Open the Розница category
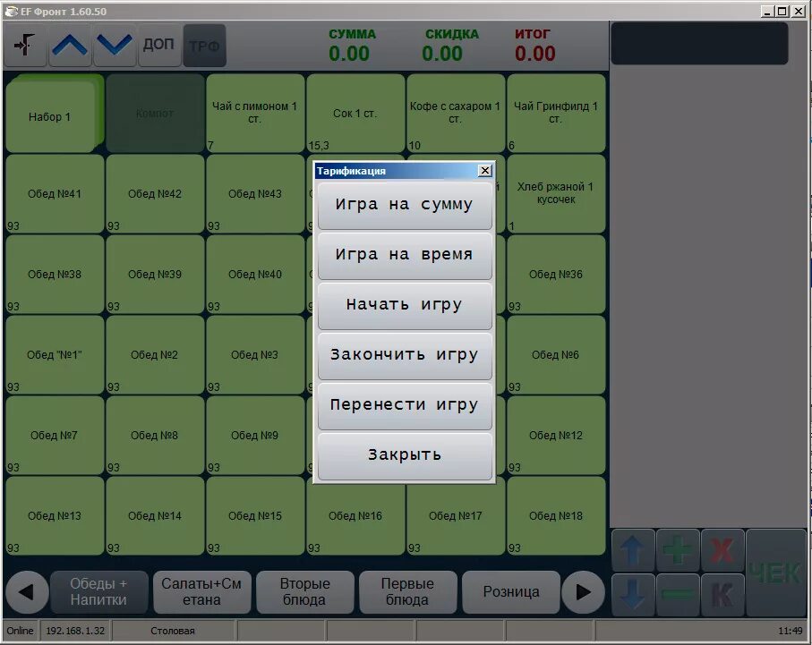The image size is (812, 645). pyautogui.click(x=510, y=591)
